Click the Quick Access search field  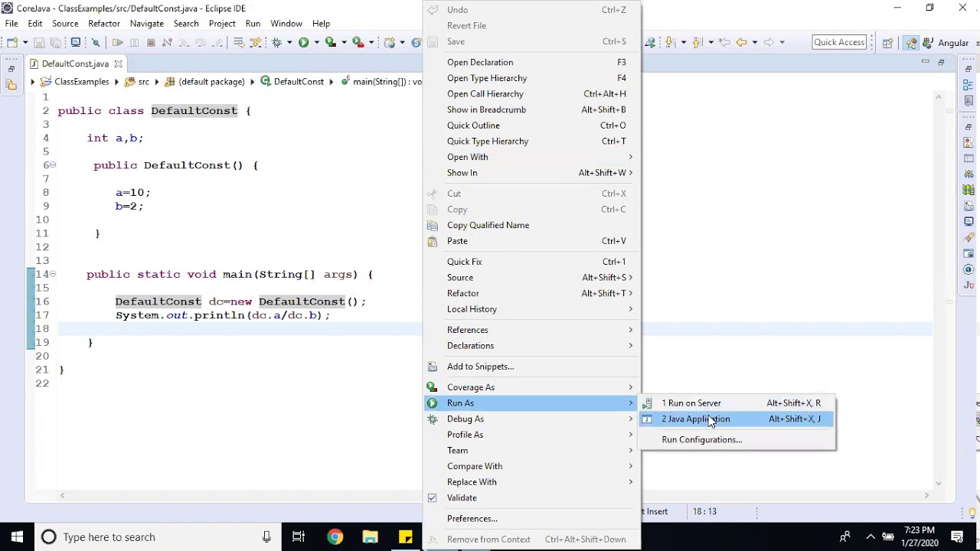pos(839,42)
